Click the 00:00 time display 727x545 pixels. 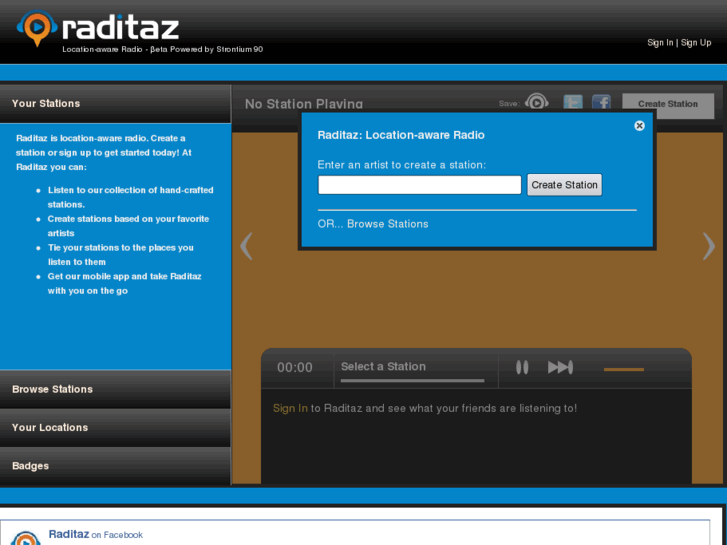tap(295, 367)
